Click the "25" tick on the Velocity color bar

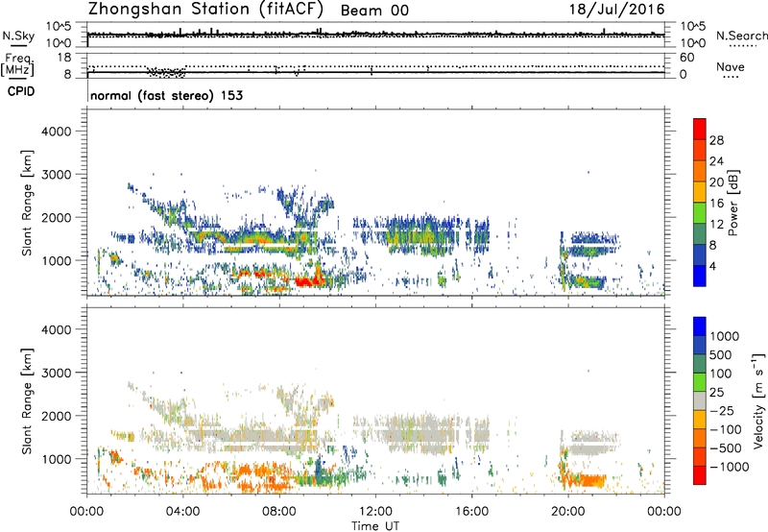(717, 392)
